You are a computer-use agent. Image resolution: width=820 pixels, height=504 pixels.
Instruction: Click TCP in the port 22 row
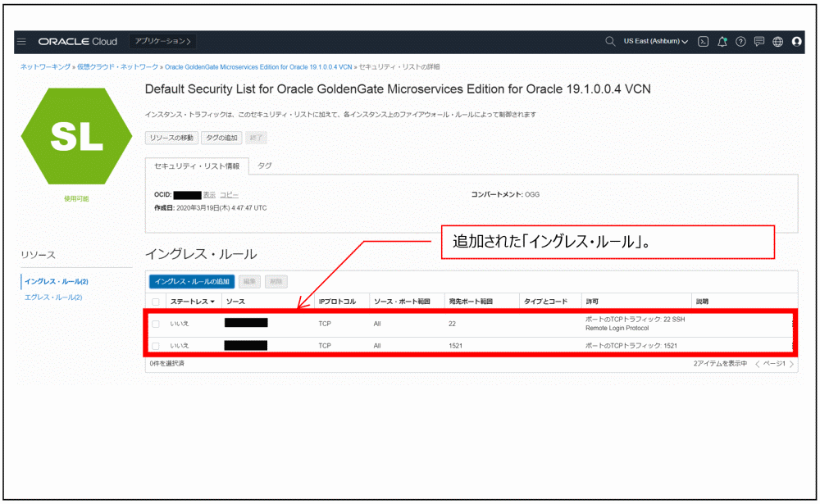tap(325, 325)
